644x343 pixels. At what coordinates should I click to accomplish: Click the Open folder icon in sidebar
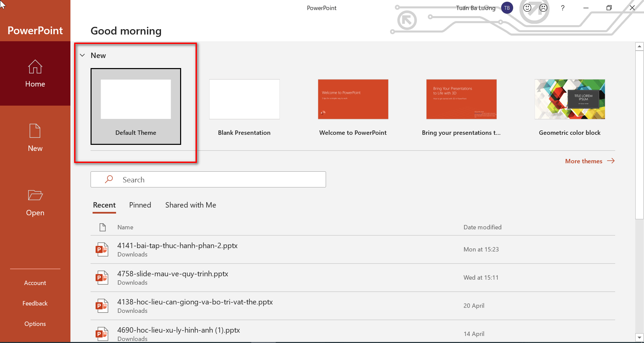(35, 195)
